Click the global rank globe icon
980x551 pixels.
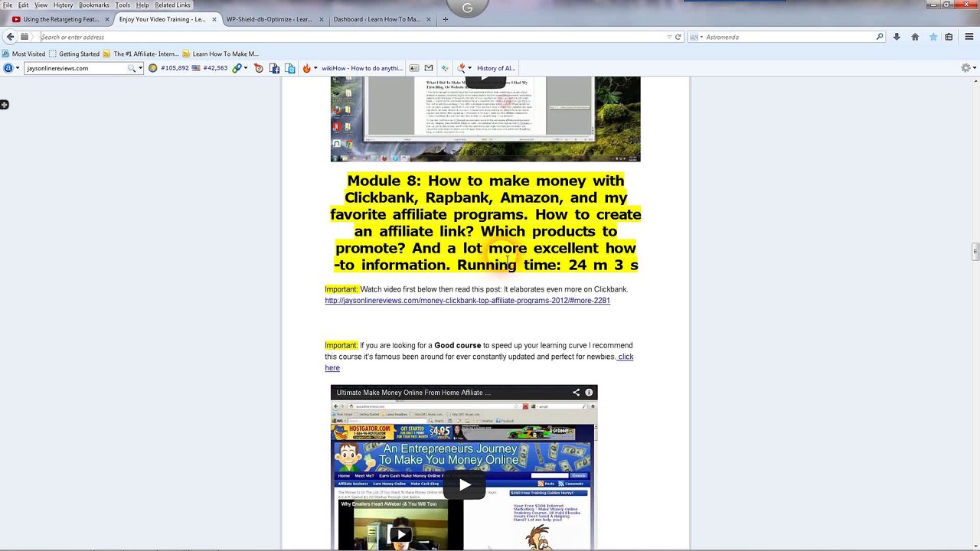click(153, 68)
